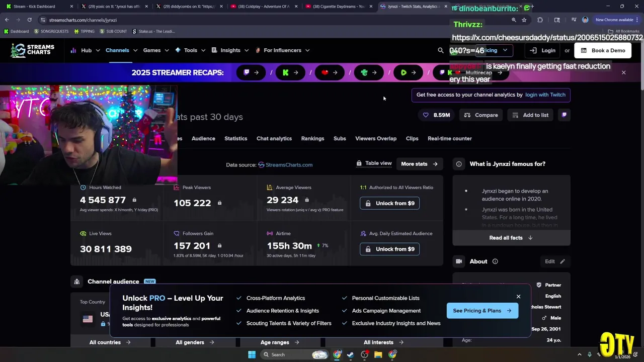Open the Trovo recap pill in banner
This screenshot has width=644, height=362.
tap(369, 72)
